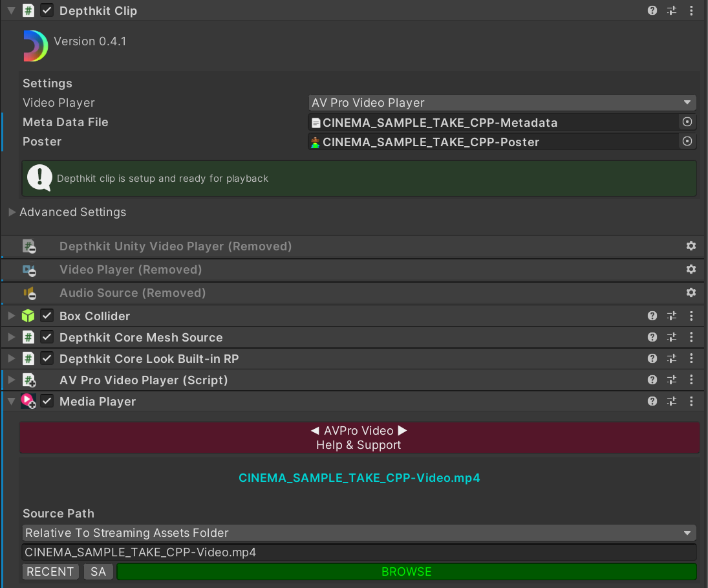Image resolution: width=708 pixels, height=588 pixels.
Task: Click the video file path input field
Action: pyautogui.click(x=359, y=552)
